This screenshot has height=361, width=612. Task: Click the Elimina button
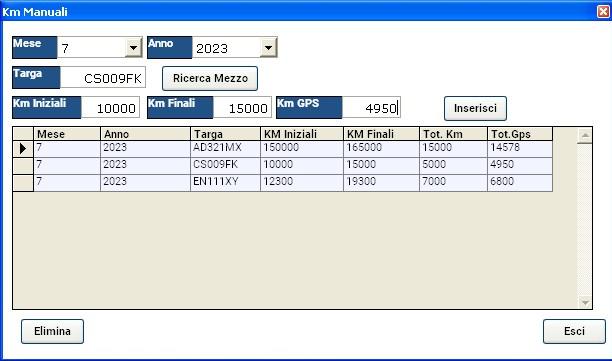52,331
